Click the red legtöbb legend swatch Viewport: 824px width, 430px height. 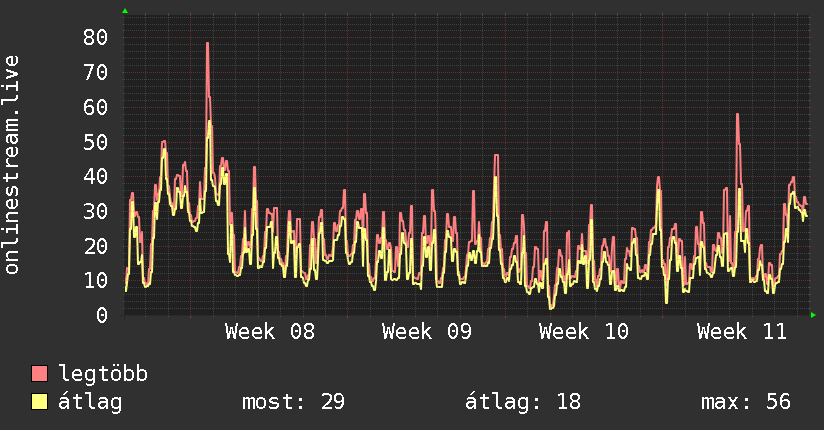coord(40,374)
